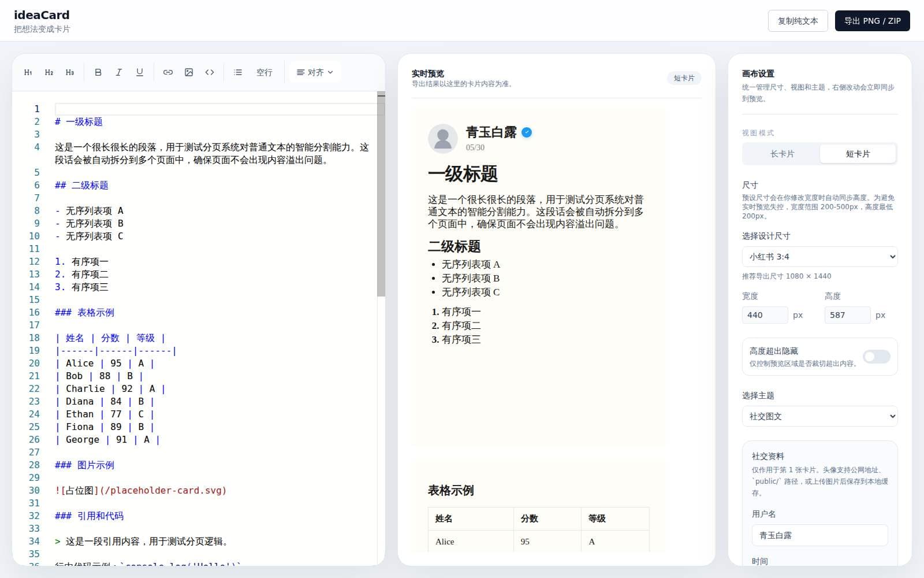This screenshot has height=578, width=924.
Task: Click editor line '| George | 91 | A |'
Action: coord(107,439)
